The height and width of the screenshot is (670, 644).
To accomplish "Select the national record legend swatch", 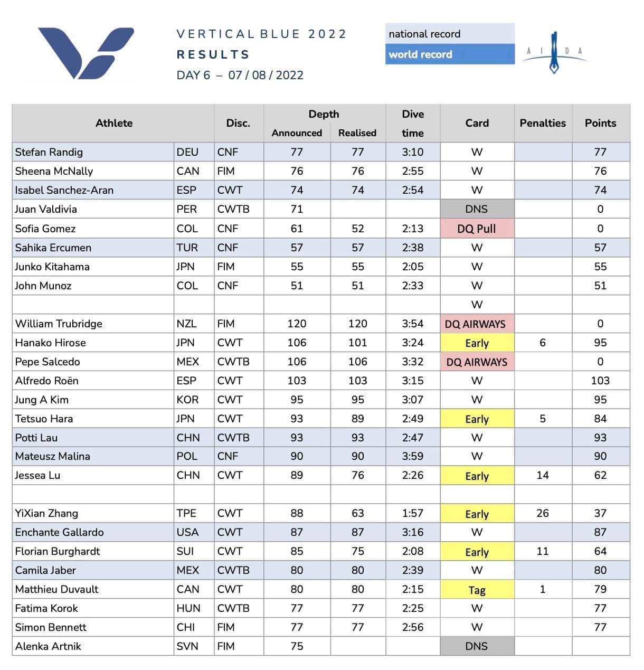I will 450,34.
